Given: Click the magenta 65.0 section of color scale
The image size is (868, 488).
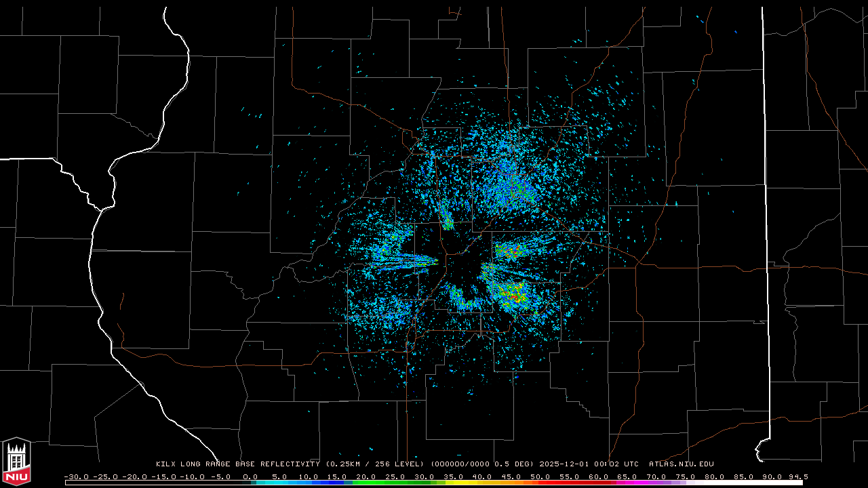Looking at the screenshot, I should coord(627,483).
